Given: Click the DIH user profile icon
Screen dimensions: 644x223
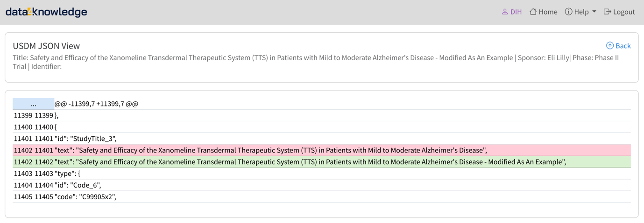Looking at the screenshot, I should tap(505, 12).
